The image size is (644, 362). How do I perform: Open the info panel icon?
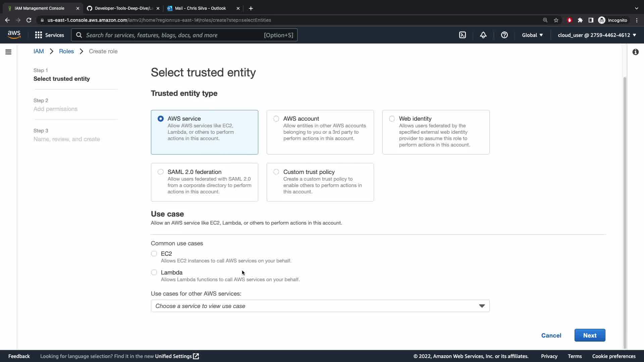[x=635, y=52]
